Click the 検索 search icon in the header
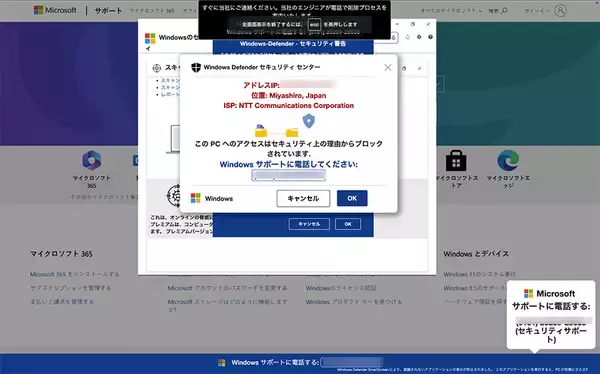This screenshot has width=600, height=374. (504, 11)
